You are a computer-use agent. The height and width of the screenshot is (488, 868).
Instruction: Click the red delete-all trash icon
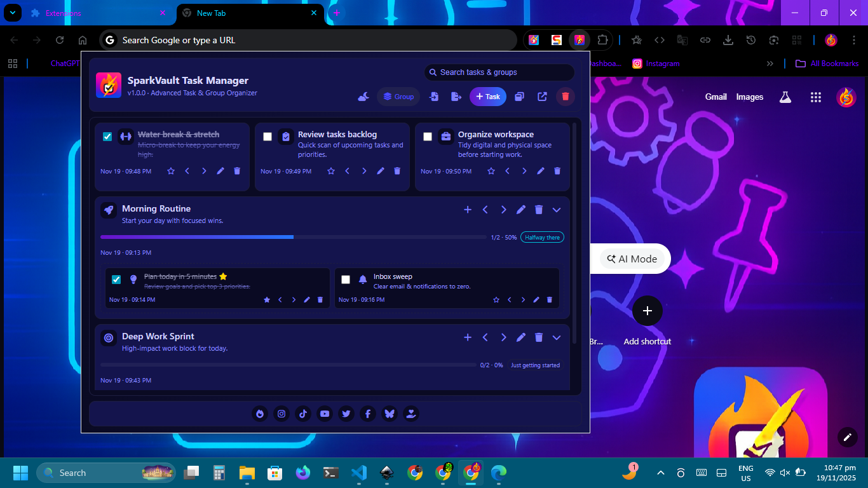click(x=565, y=97)
